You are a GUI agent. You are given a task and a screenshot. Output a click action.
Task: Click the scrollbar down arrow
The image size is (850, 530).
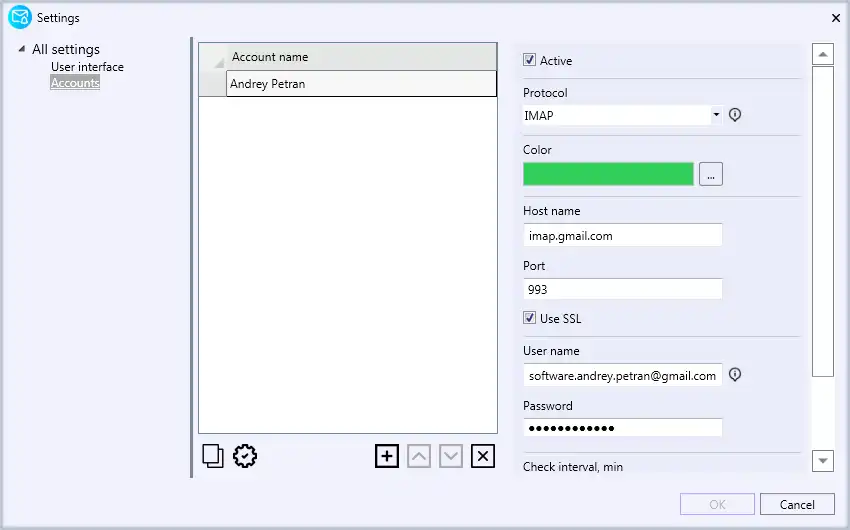822,461
